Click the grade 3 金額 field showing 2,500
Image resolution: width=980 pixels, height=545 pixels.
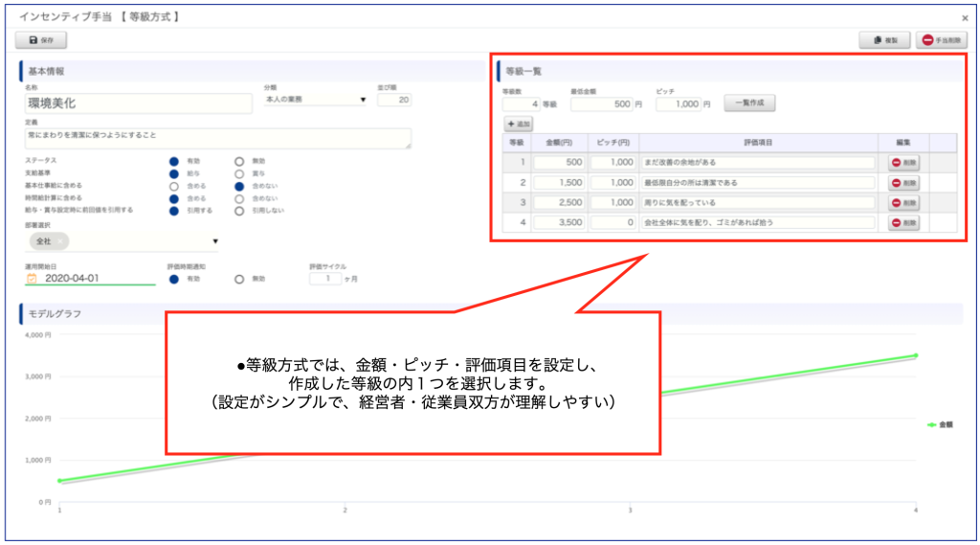560,203
